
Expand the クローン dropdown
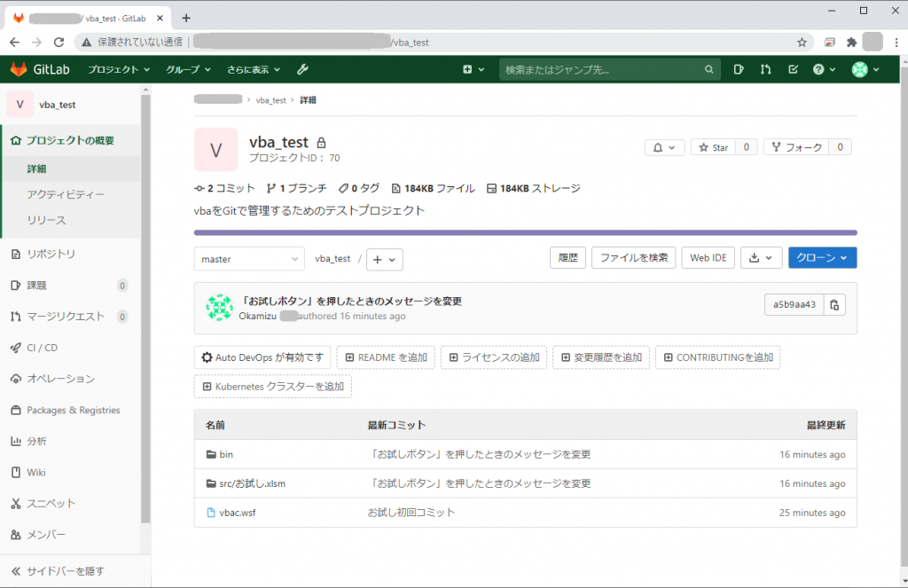[821, 258]
